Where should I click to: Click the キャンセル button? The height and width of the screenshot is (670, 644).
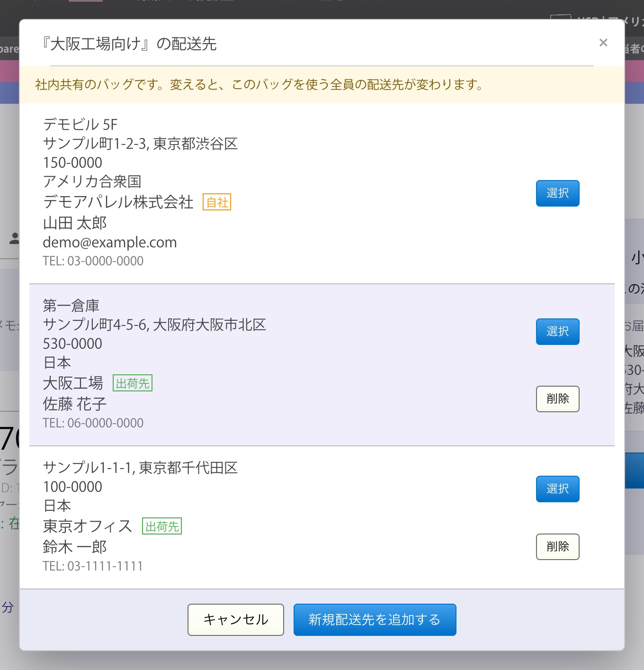(236, 620)
